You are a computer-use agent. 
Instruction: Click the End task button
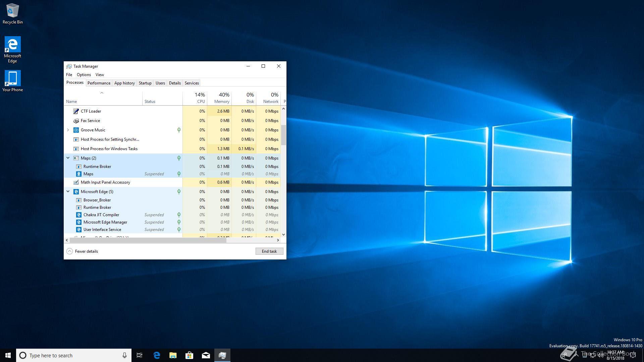click(269, 251)
